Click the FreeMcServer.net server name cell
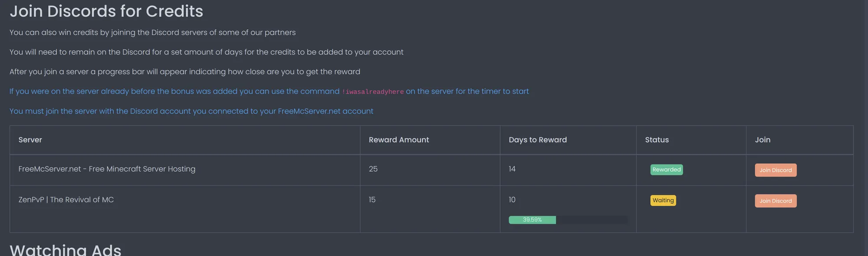The image size is (868, 256). (x=107, y=169)
